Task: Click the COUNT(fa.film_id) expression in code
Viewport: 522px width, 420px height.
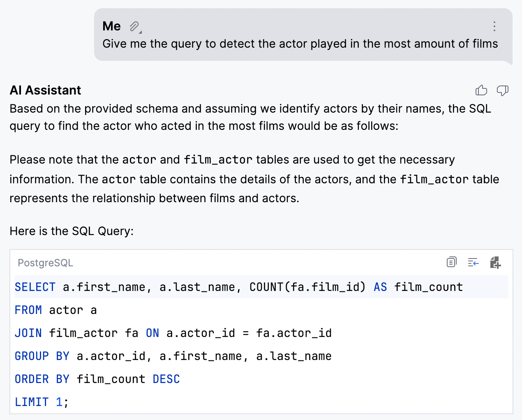Action: click(x=307, y=287)
